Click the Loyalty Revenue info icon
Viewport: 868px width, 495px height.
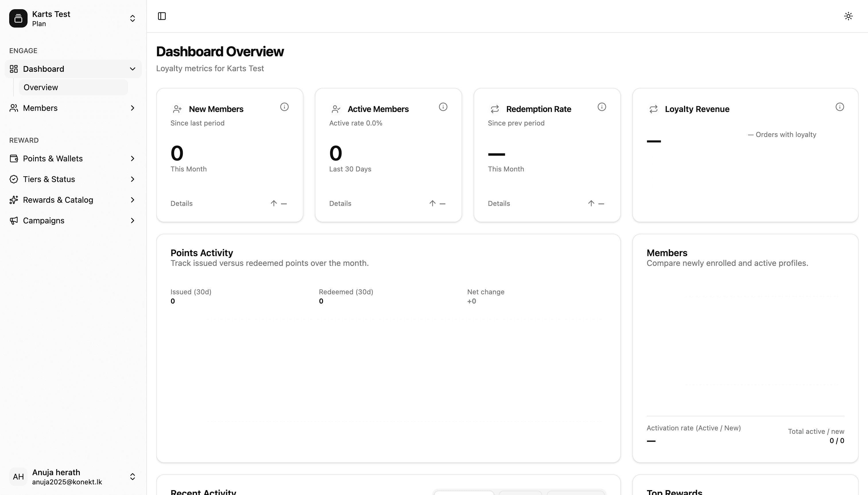pyautogui.click(x=840, y=107)
